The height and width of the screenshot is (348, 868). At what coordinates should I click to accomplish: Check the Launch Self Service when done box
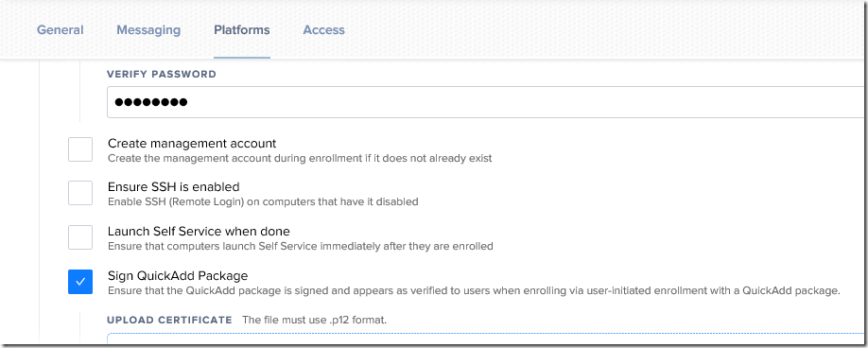[80, 237]
